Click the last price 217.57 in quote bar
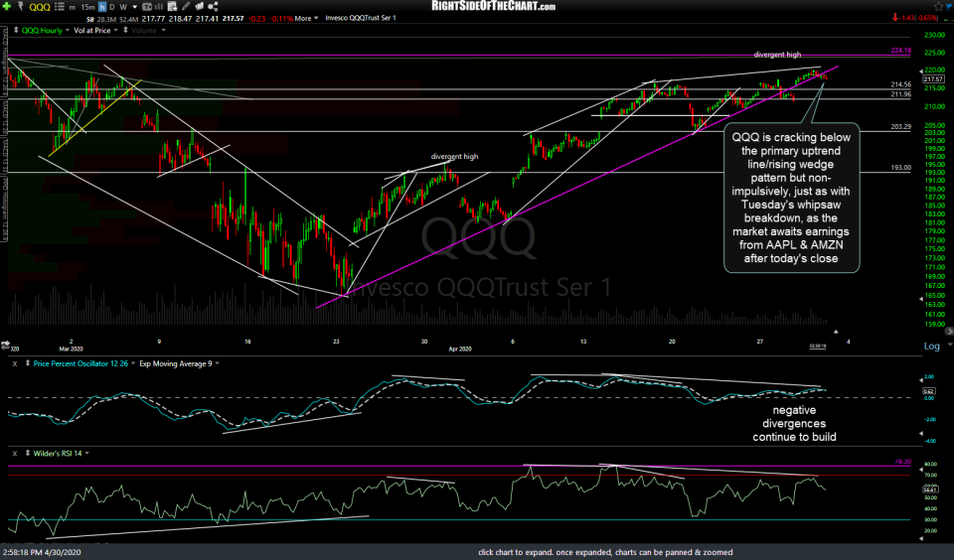This screenshot has height=560, width=954. (233, 18)
